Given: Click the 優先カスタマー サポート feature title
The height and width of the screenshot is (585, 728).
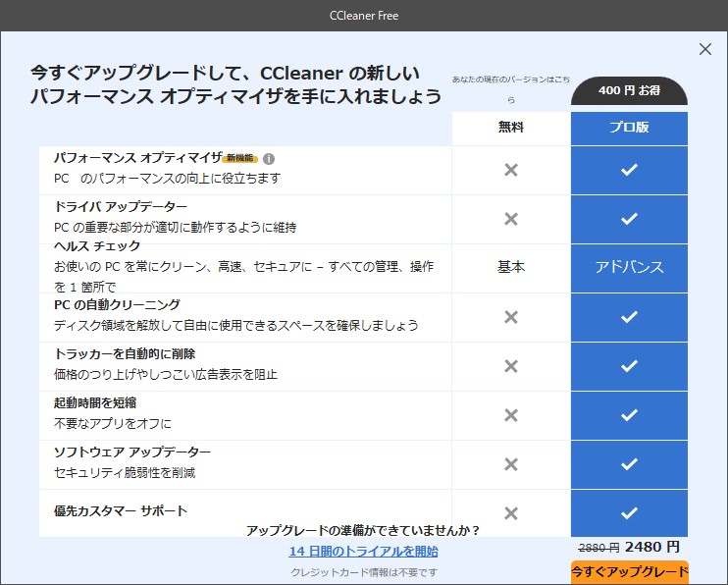Looking at the screenshot, I should pos(121,511).
